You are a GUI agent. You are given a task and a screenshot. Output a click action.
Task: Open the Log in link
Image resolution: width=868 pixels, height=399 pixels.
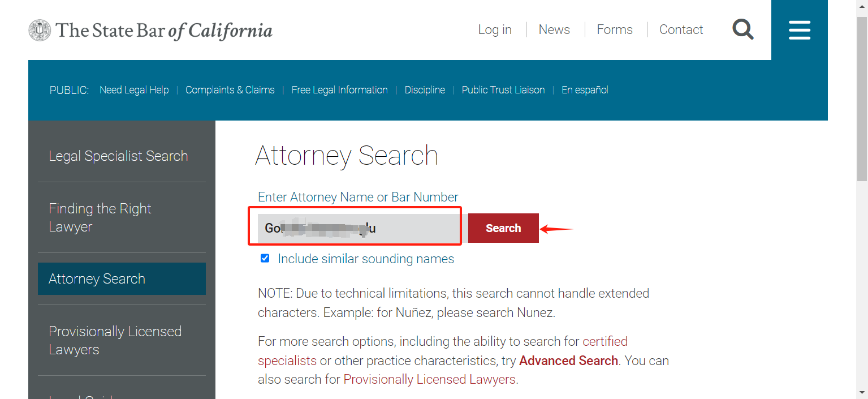click(x=495, y=30)
